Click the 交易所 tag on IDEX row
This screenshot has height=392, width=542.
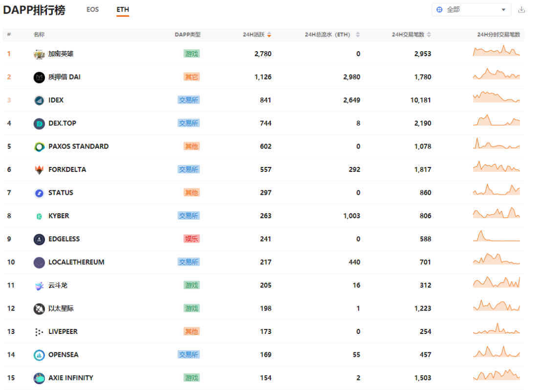189,100
